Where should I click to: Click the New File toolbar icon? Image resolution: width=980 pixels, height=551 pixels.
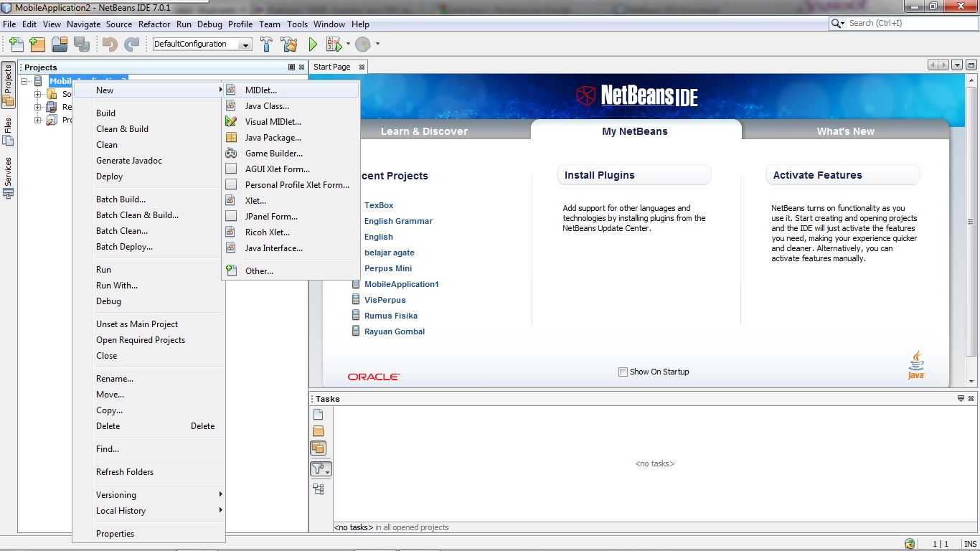(16, 44)
